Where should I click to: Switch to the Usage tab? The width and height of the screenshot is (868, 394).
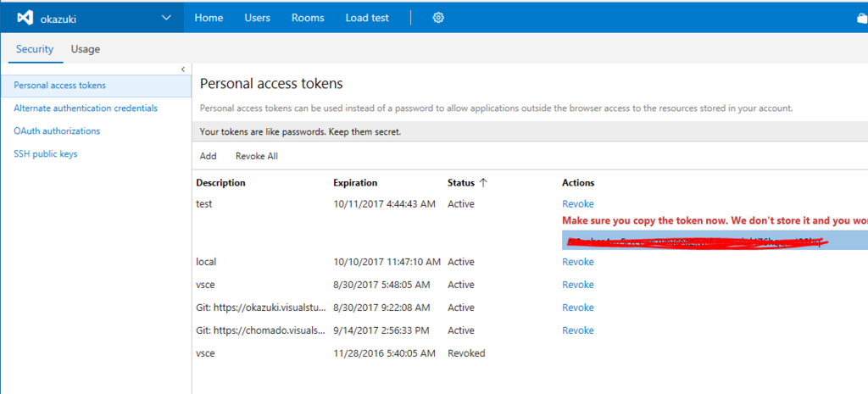[86, 49]
